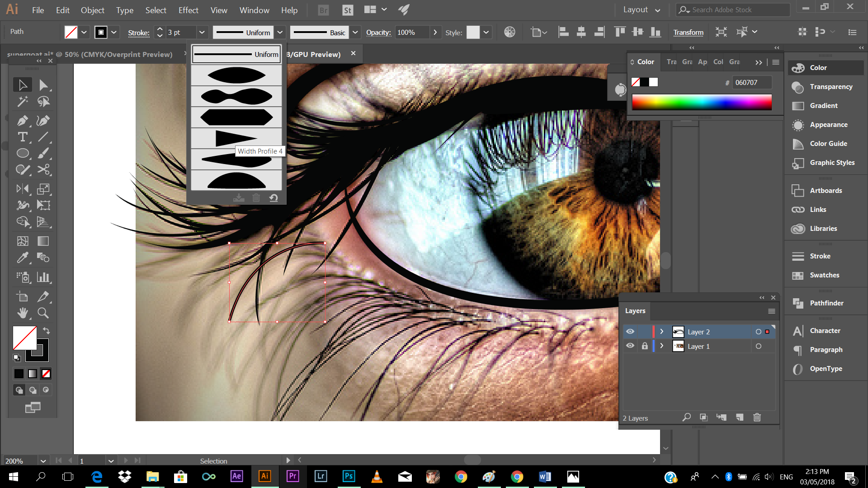Screen dimensions: 868x488
Task: Select the Scale tool
Action: click(43, 189)
